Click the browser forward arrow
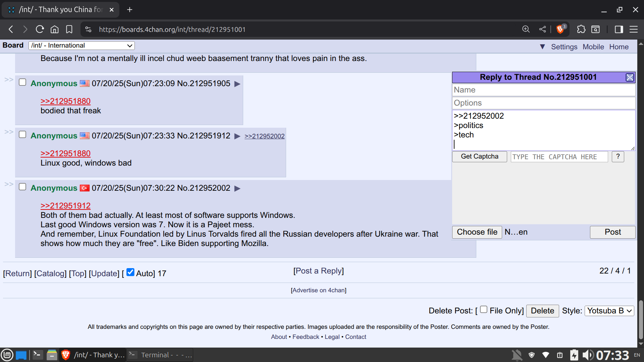Screen dimensions: 644x362 click(x=25, y=29)
